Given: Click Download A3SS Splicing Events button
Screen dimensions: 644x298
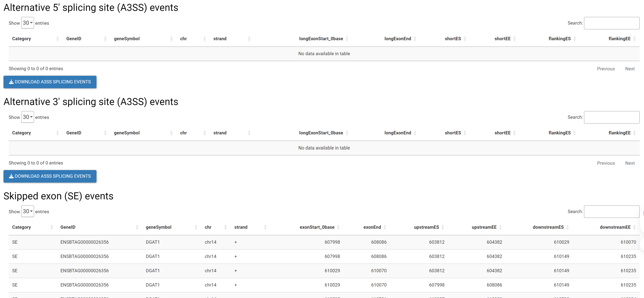Looking at the screenshot, I should coord(50,82).
